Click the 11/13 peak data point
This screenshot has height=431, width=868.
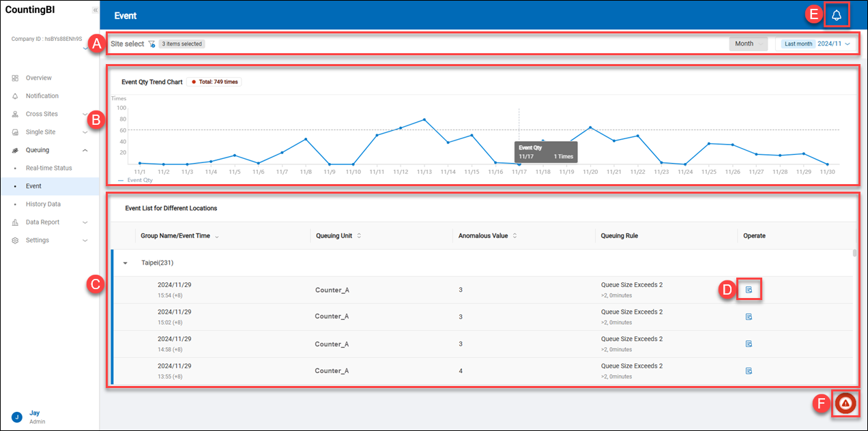point(424,119)
